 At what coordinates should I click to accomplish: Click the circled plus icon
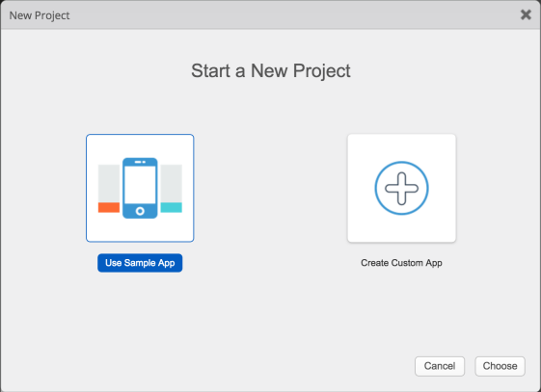coord(401,188)
